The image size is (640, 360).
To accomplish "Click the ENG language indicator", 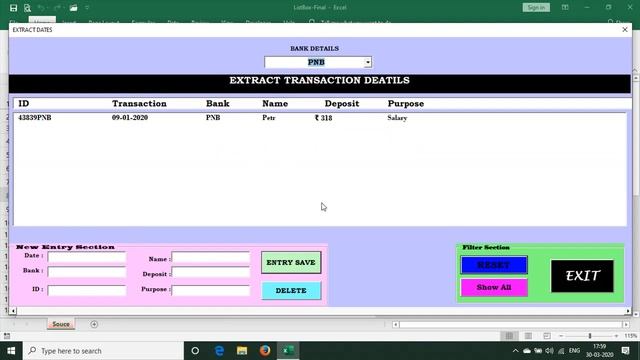I will (574, 351).
